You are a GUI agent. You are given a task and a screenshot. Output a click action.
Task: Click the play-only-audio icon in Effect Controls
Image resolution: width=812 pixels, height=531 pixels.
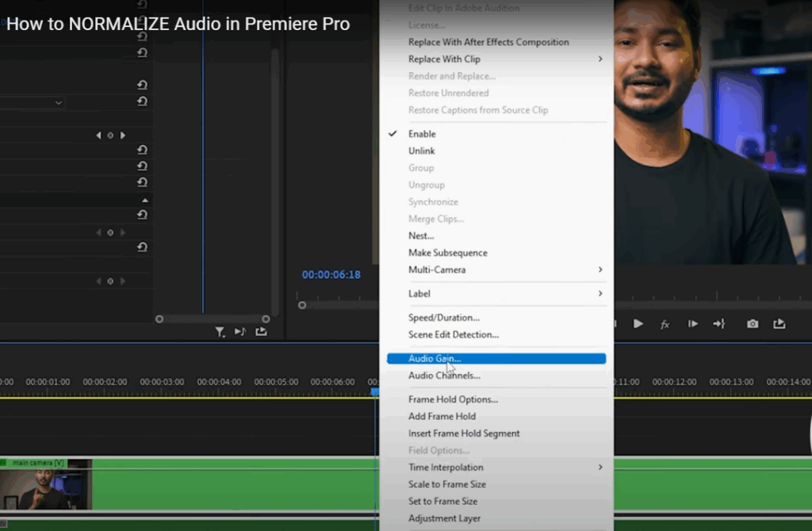pyautogui.click(x=239, y=331)
